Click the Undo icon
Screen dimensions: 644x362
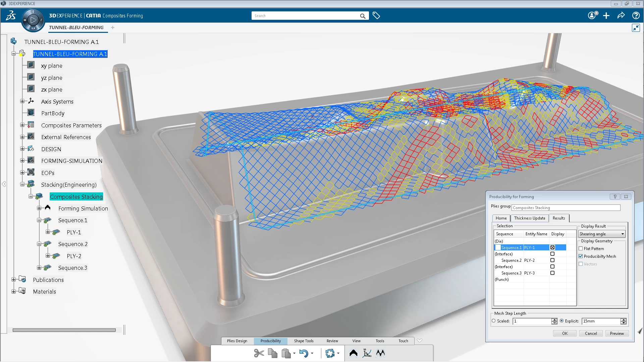tap(304, 353)
